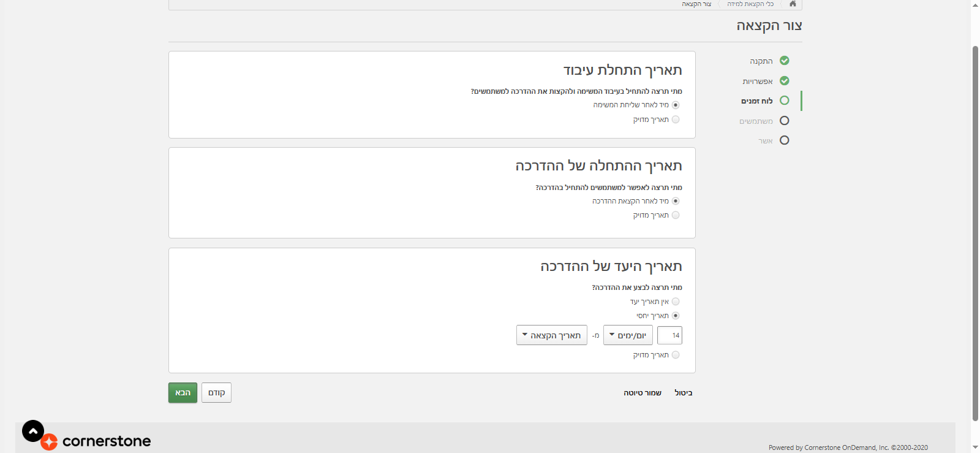Click the circle icon beside אשר step
980x453 pixels.
785,140
